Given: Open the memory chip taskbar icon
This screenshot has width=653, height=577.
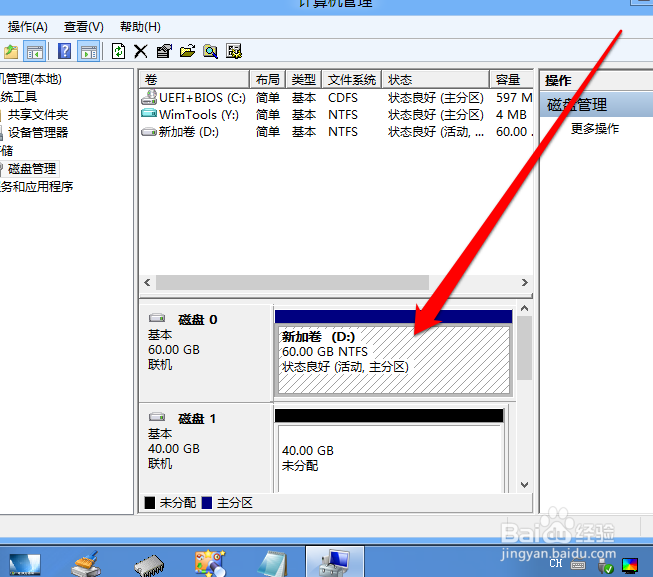Looking at the screenshot, I should [149, 565].
